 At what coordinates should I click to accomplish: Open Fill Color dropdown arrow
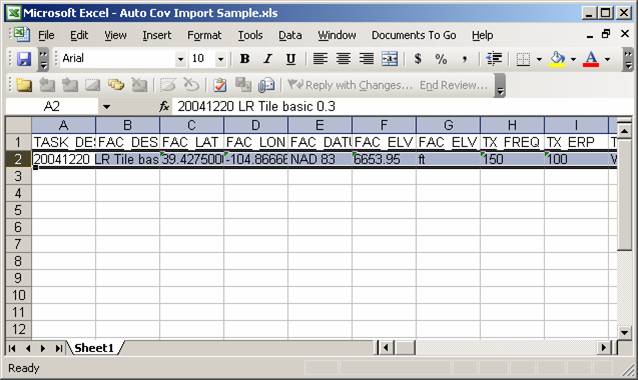pos(573,59)
